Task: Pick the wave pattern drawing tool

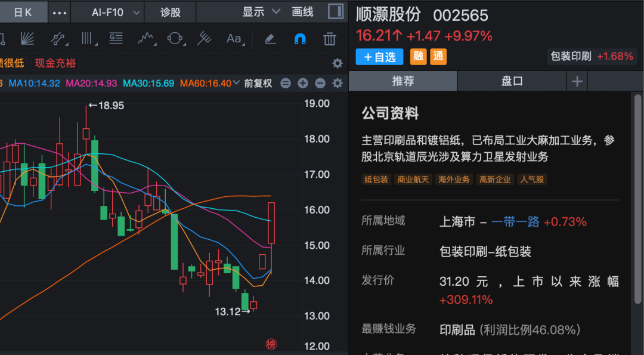Action: [145, 39]
